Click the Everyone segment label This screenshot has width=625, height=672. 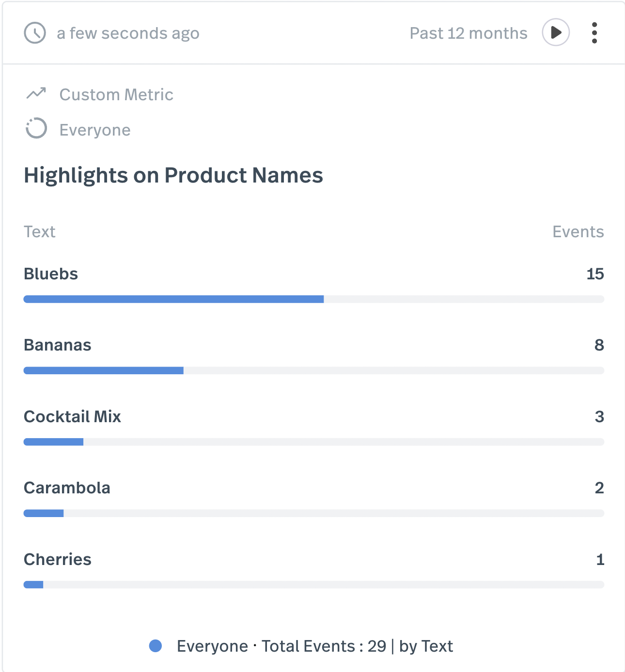click(x=95, y=130)
